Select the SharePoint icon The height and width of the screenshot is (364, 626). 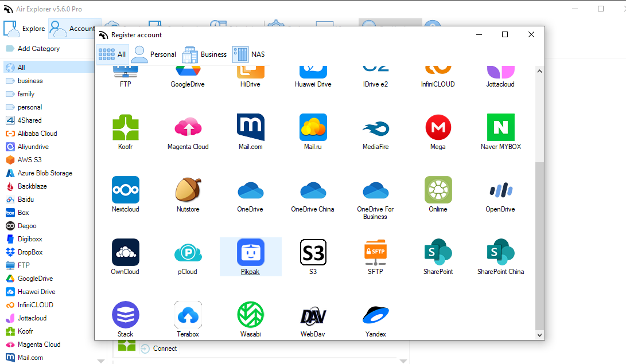(x=438, y=252)
